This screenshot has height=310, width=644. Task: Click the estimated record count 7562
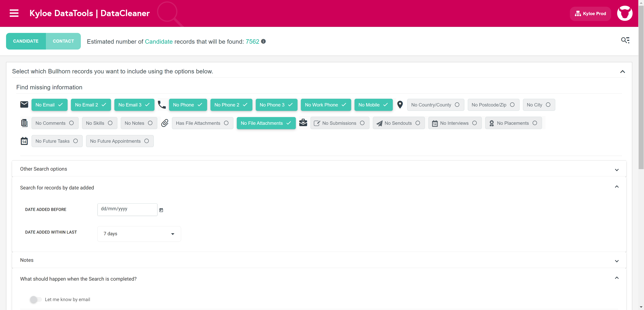(x=252, y=42)
